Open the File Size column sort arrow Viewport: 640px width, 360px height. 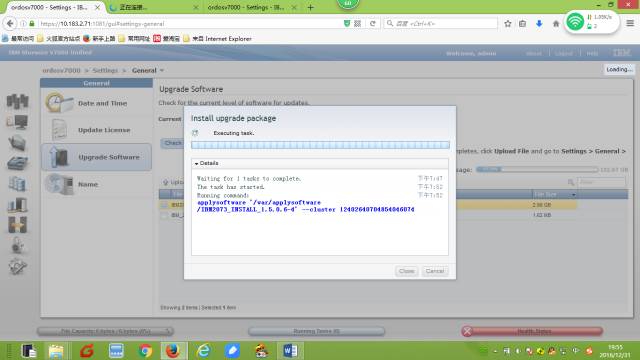coord(573,194)
